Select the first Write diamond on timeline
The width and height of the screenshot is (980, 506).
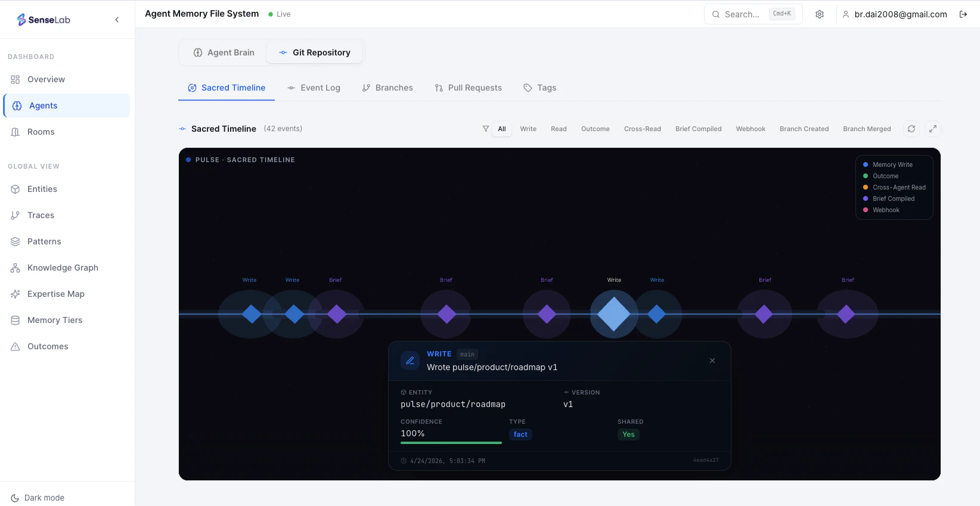click(x=252, y=314)
